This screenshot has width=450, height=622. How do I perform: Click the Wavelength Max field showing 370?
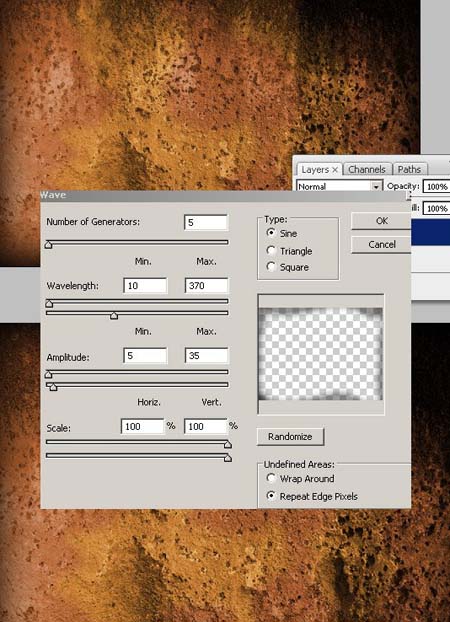click(206, 286)
